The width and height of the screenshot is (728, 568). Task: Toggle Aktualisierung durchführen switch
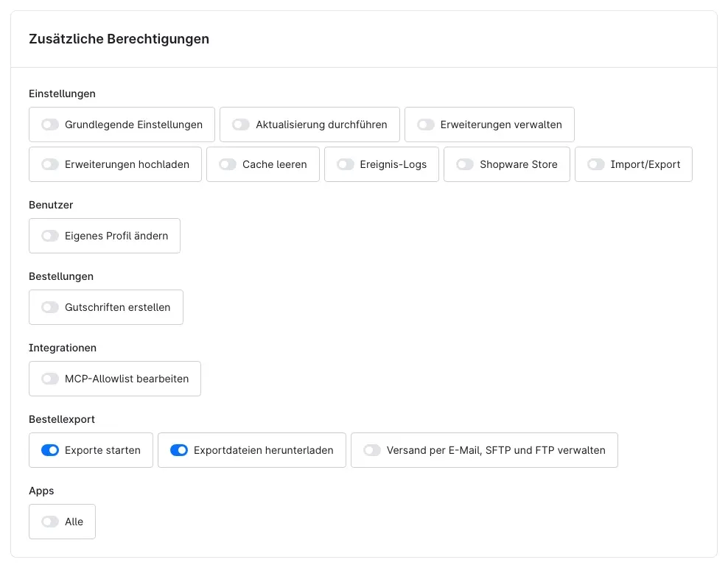[x=241, y=125]
